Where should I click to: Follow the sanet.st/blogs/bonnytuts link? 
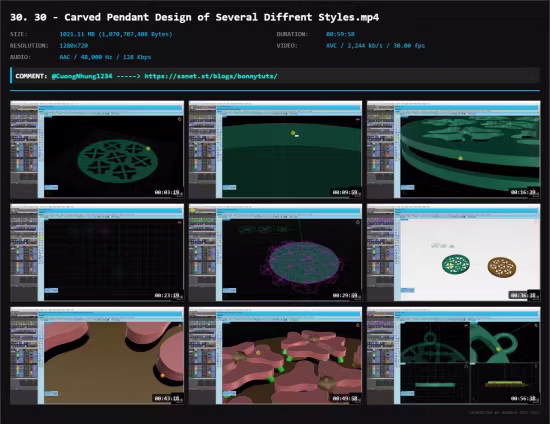pyautogui.click(x=211, y=76)
